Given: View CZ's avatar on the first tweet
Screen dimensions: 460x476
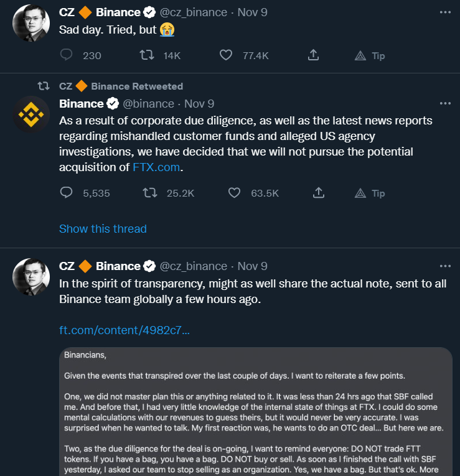Looking at the screenshot, I should point(31,23).
